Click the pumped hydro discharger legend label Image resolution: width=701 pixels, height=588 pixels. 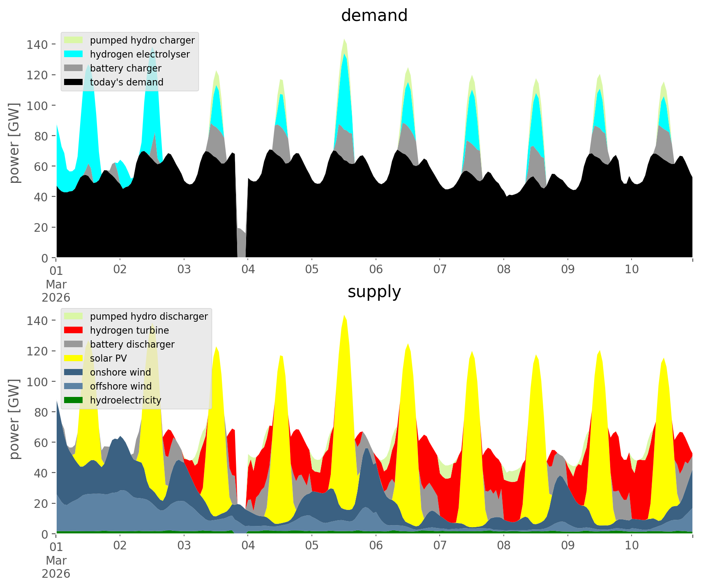(149, 316)
